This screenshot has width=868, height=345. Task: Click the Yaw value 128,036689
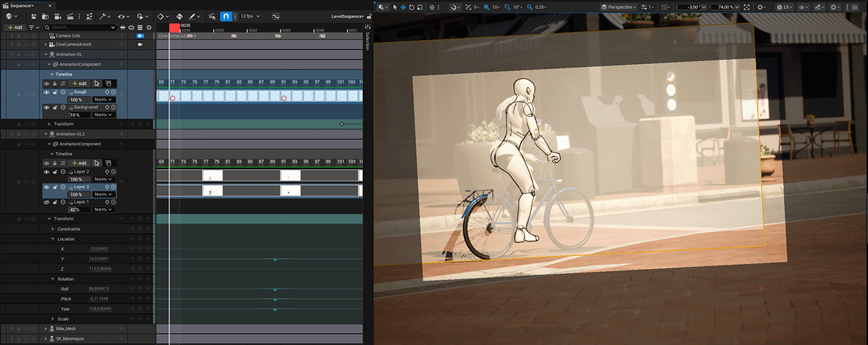coord(100,308)
